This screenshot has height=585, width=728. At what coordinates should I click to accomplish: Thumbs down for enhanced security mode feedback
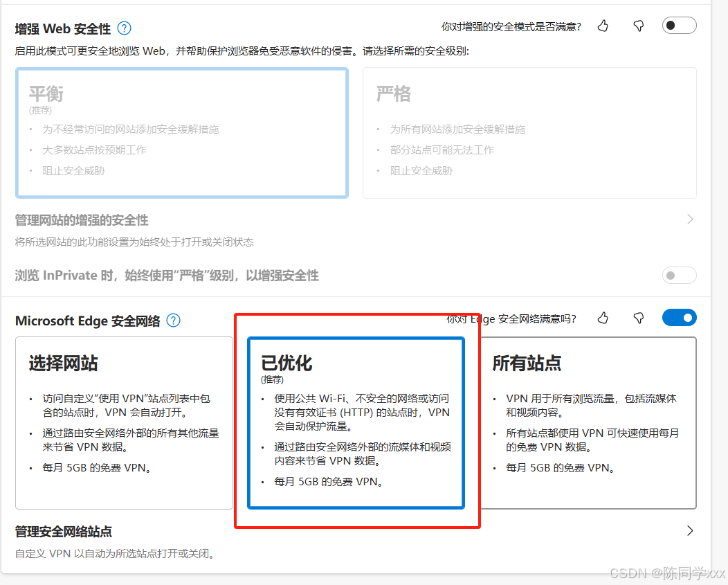(x=639, y=26)
